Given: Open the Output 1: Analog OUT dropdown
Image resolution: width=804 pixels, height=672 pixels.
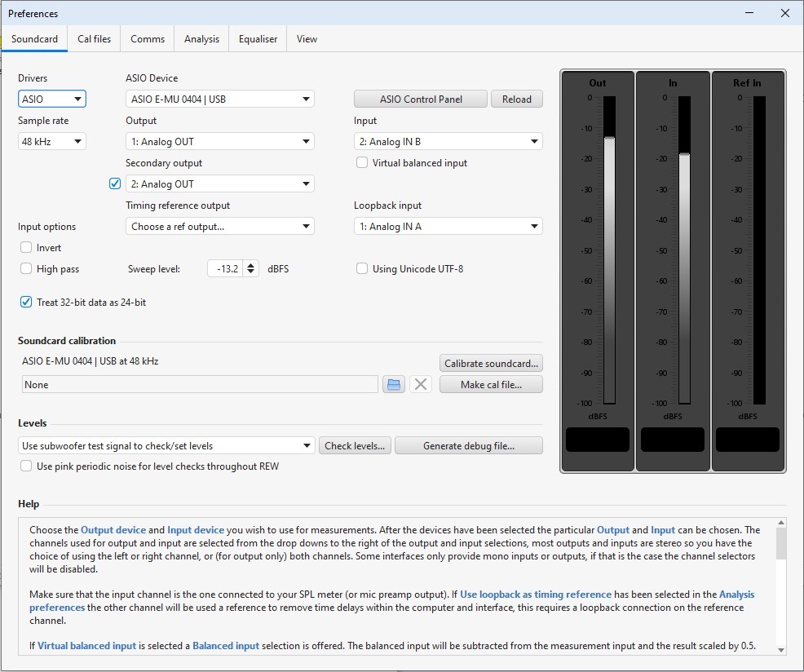Looking at the screenshot, I should pyautogui.click(x=220, y=141).
